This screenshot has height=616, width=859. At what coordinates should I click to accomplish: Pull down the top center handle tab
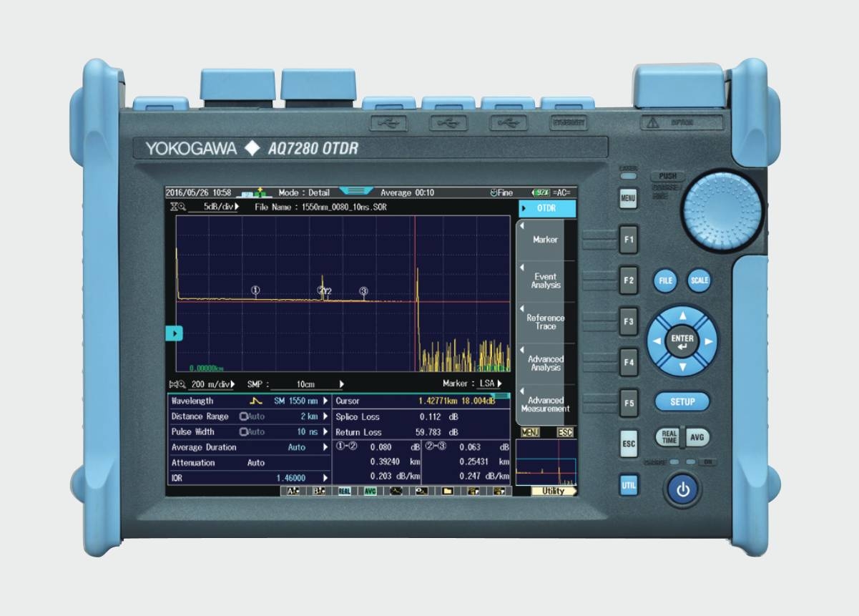pyautogui.click(x=355, y=191)
